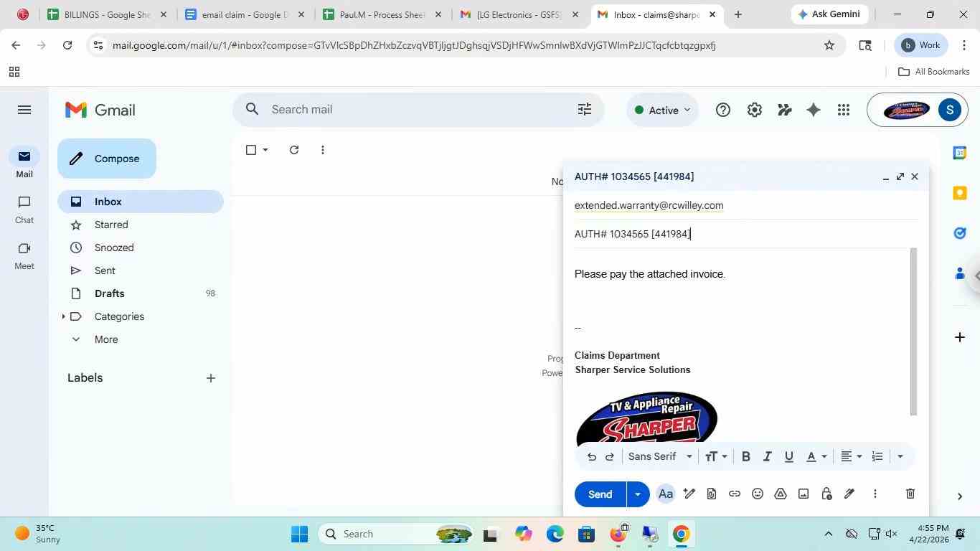Image resolution: width=980 pixels, height=551 pixels.
Task: Switch to the BILLINGS Google Sheets tab
Action: tap(106, 14)
